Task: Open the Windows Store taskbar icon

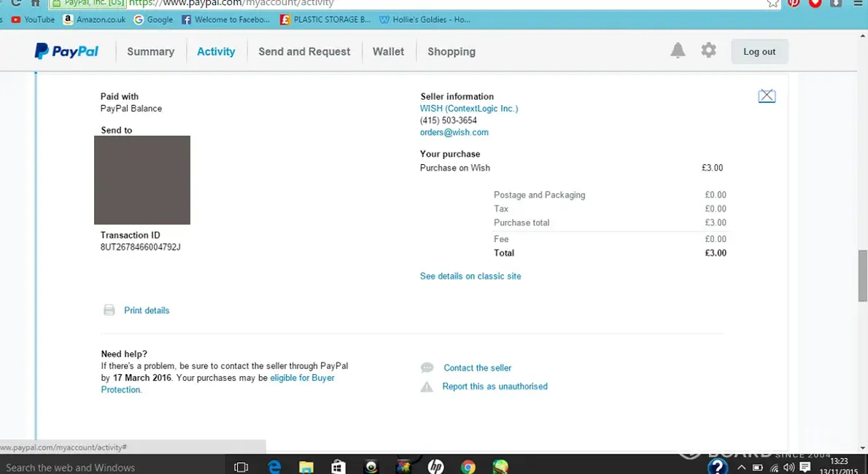Action: tap(338, 467)
